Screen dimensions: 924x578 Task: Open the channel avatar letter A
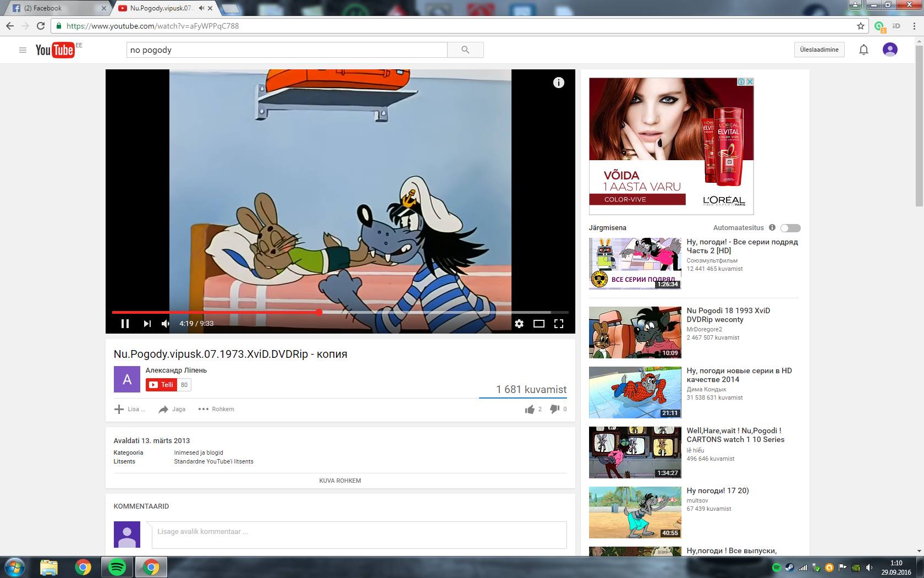(127, 379)
